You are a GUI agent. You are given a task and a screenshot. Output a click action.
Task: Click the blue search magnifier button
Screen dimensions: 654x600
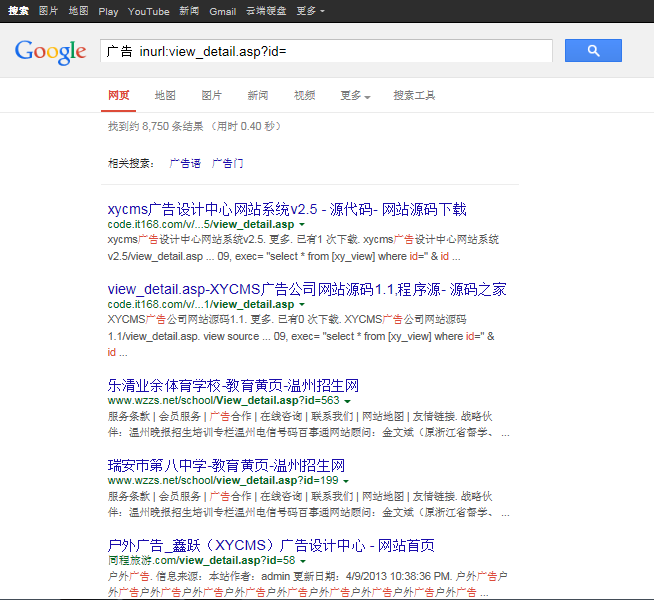[x=593, y=50]
